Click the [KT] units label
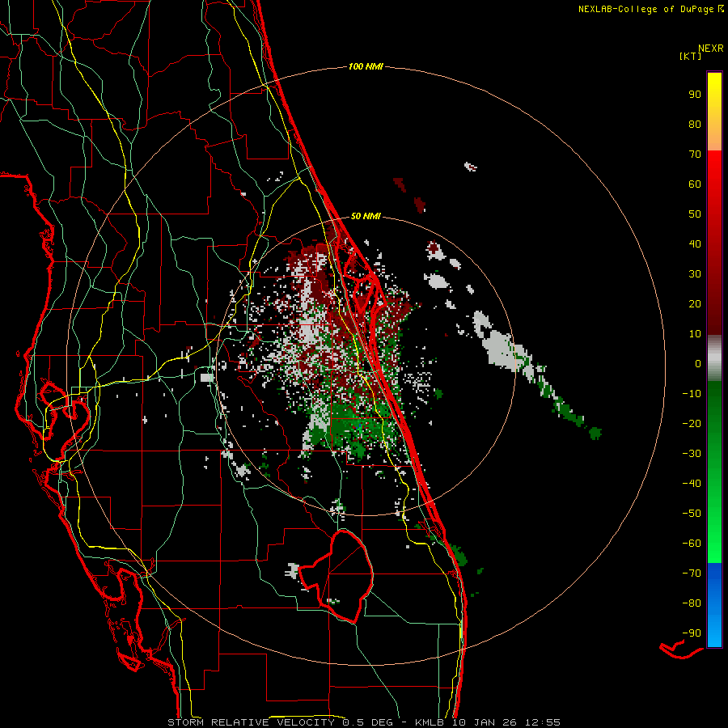This screenshot has height=728, width=728. [x=690, y=56]
